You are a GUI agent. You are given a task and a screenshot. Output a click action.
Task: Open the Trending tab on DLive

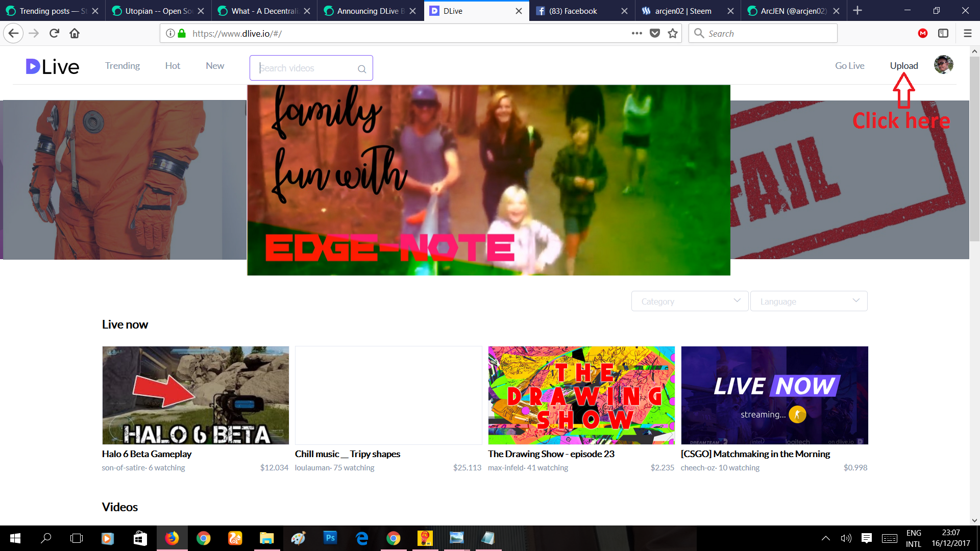tap(122, 66)
